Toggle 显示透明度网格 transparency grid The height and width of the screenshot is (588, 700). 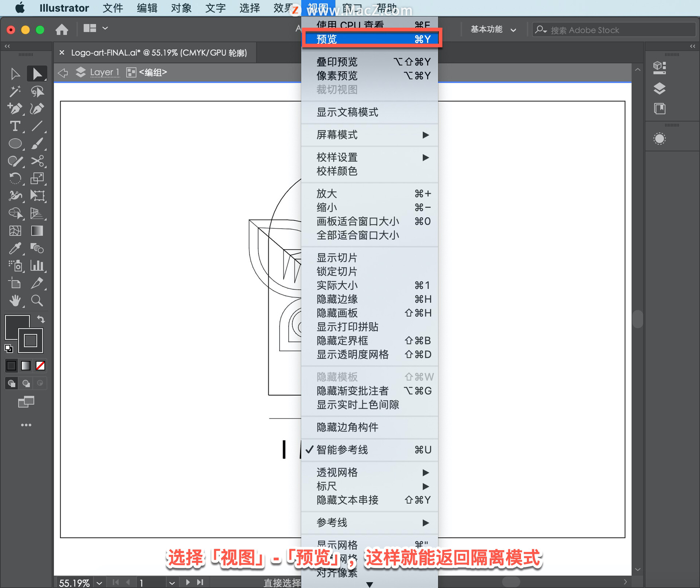coord(370,354)
